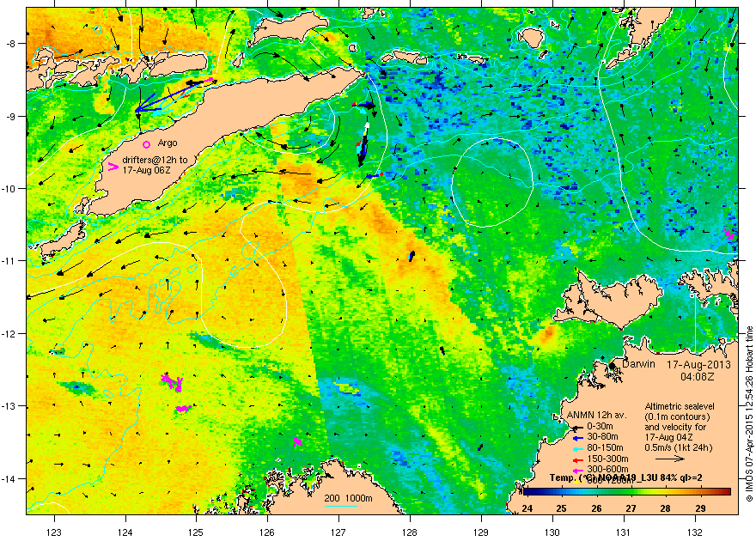
Task: Select the '300-600m' legend depth label
Action: tap(607, 469)
